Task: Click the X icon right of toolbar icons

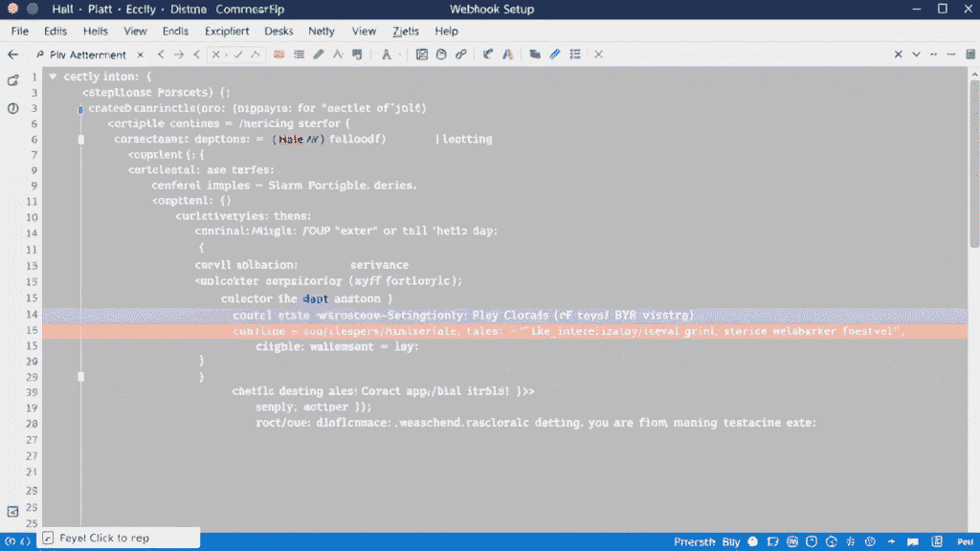Action: tap(599, 55)
